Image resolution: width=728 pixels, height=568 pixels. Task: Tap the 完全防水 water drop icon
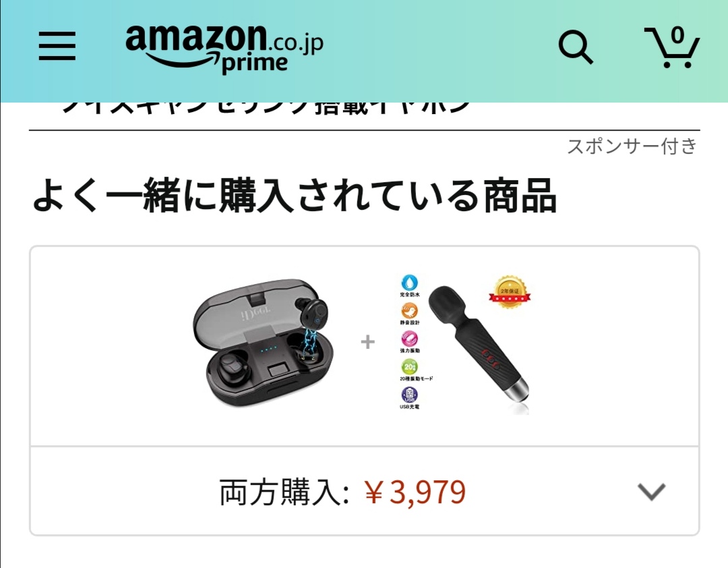(410, 282)
